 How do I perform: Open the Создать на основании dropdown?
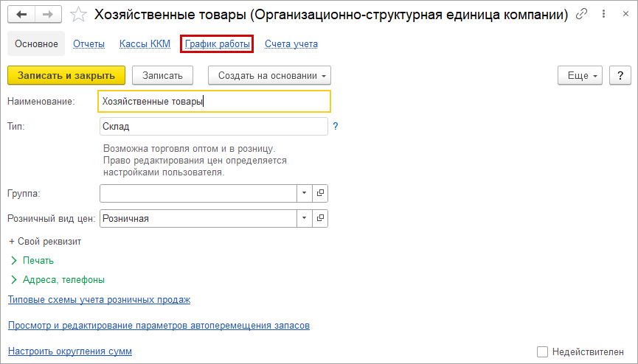coord(269,75)
